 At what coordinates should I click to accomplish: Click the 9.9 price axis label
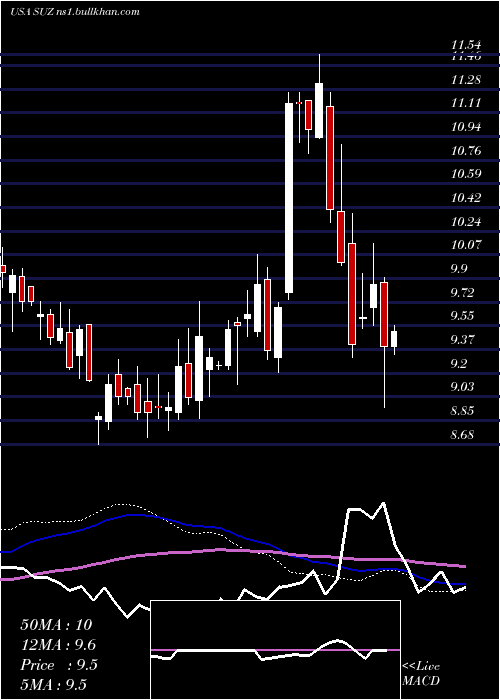click(459, 269)
